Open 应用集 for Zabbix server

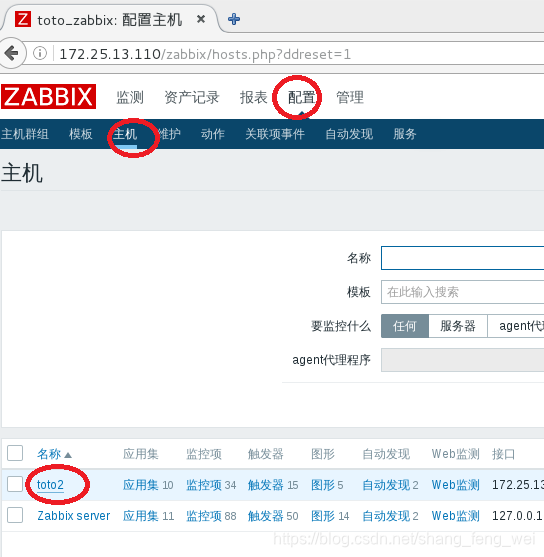(x=141, y=516)
